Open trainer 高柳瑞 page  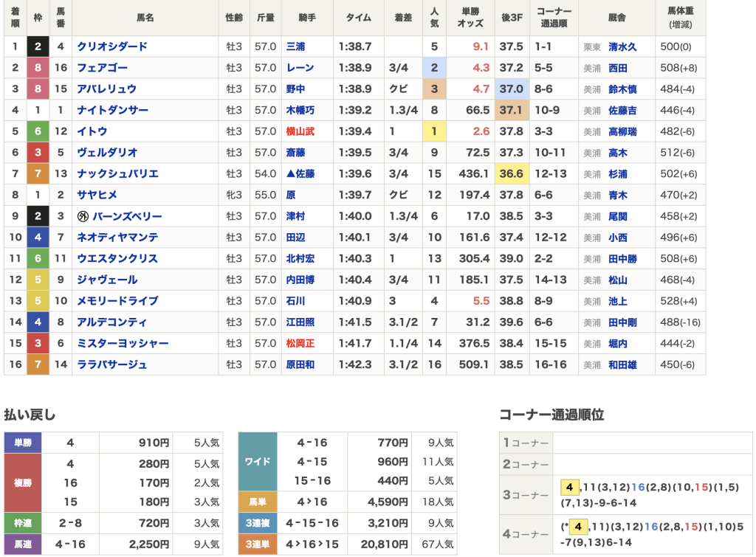point(622,132)
